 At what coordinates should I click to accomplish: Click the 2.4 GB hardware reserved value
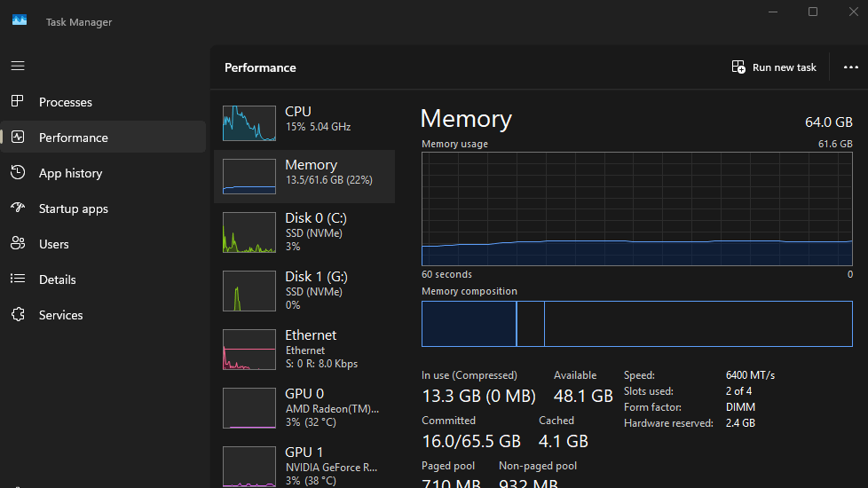click(740, 423)
